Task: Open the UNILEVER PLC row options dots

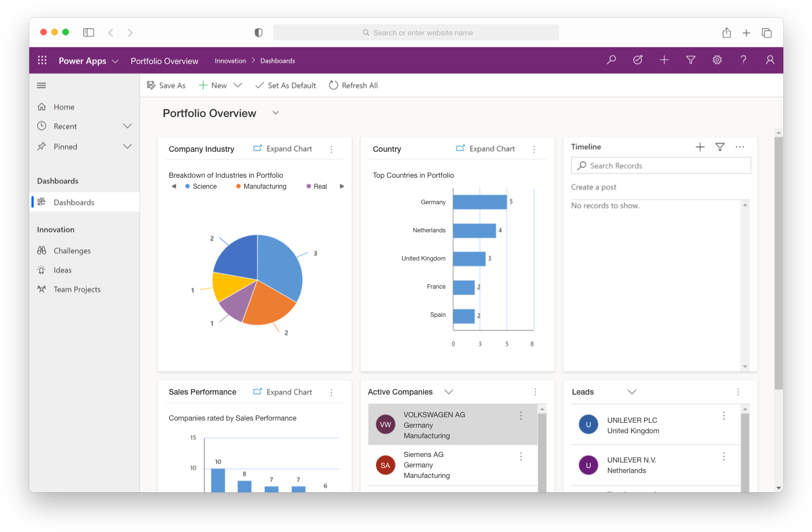Action: click(724, 416)
